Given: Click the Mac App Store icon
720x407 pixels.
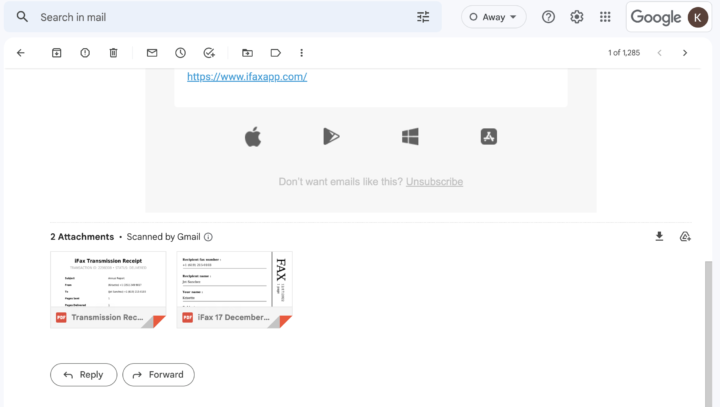Looking at the screenshot, I should coord(489,136).
